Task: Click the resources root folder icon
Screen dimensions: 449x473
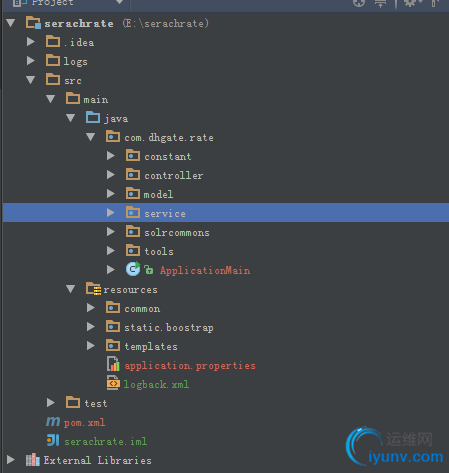Action: [93, 289]
